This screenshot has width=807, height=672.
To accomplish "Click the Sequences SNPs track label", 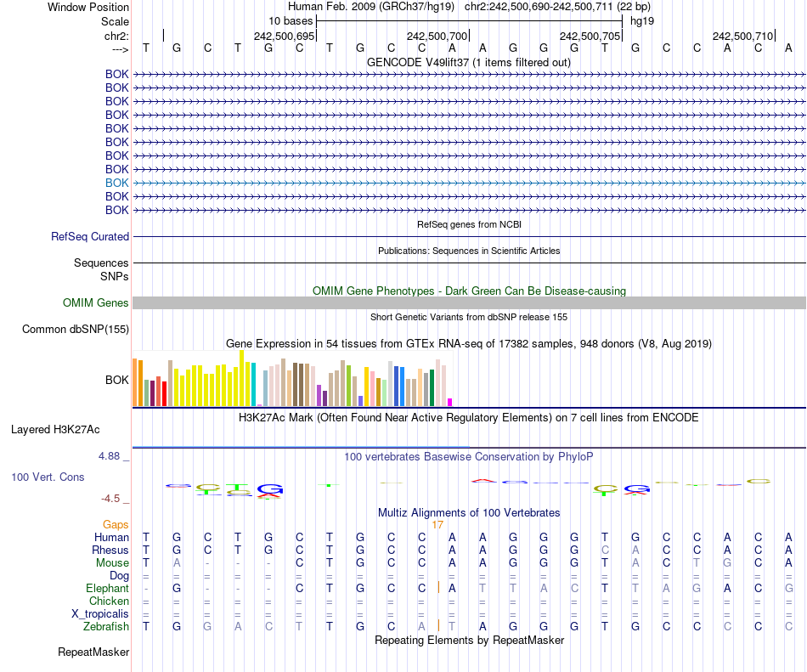I will pos(101,269).
